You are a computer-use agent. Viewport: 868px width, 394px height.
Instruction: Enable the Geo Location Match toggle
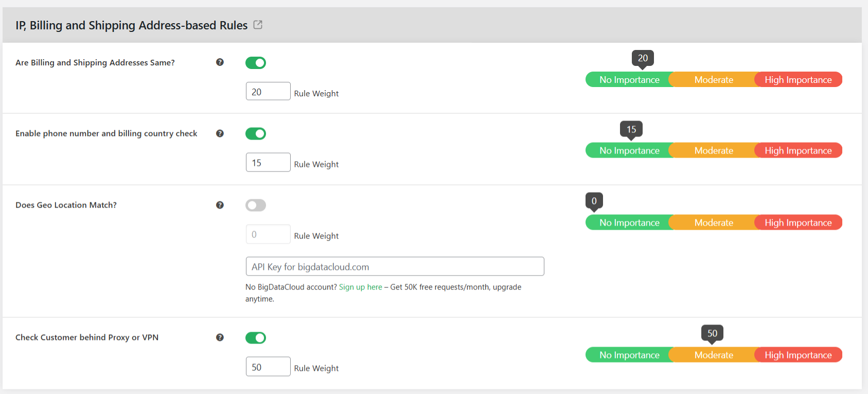[256, 205]
